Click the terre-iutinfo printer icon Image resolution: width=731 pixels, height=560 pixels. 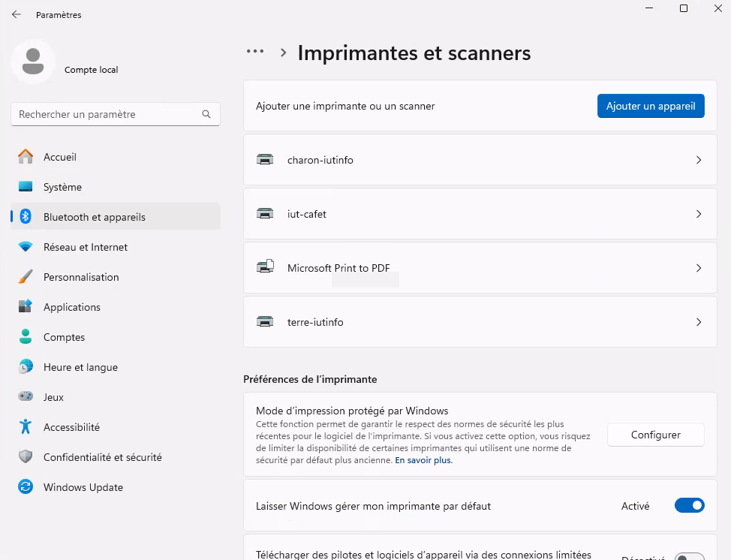click(x=265, y=322)
